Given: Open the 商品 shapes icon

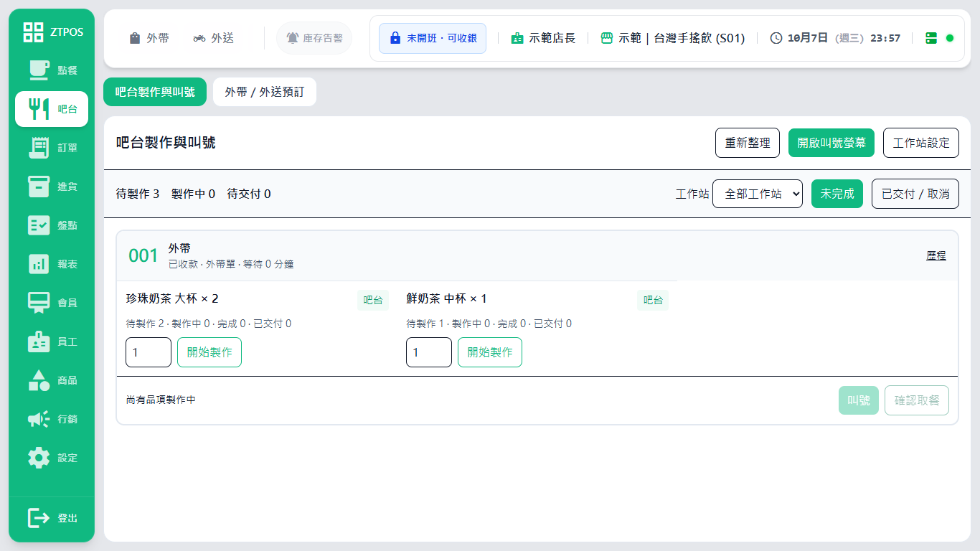Looking at the screenshot, I should pos(39,380).
